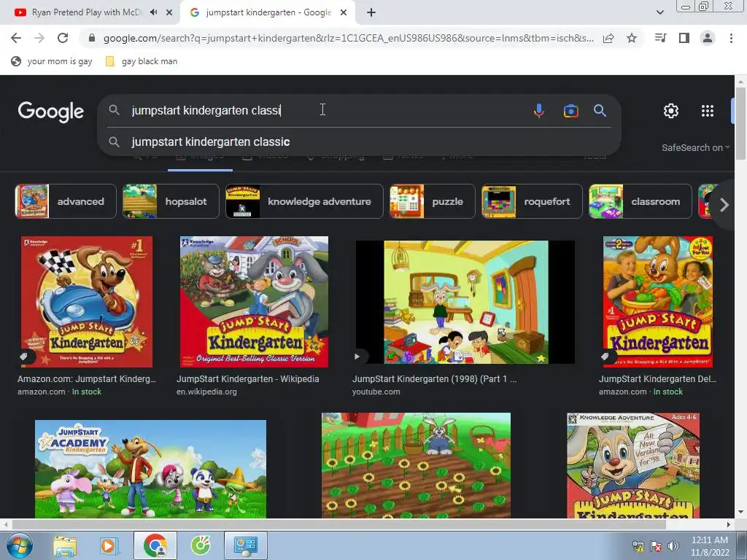Open the sunflower garden game image

click(416, 465)
